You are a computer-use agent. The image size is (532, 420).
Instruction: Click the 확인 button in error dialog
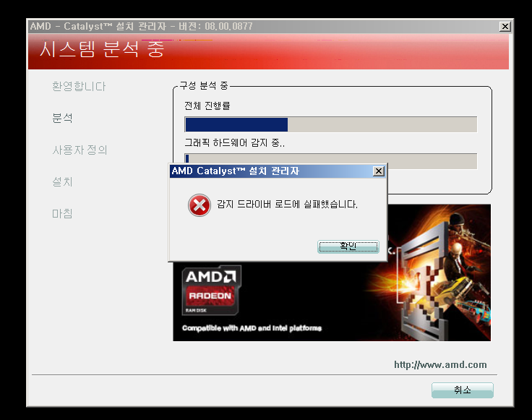click(x=348, y=247)
